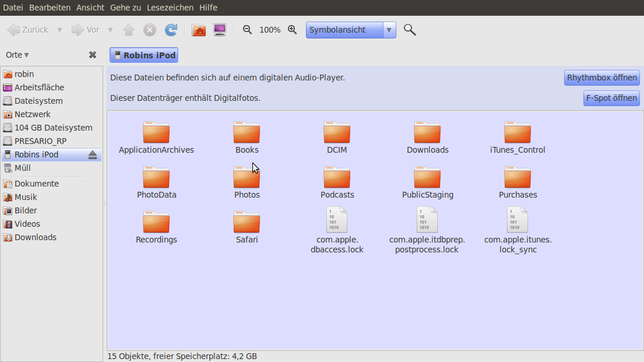
Task: Select Dateisystem in the sidebar
Action: [x=51, y=101]
